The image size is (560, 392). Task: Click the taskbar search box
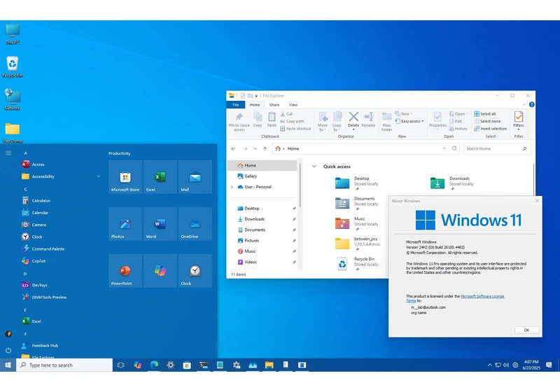point(64,365)
